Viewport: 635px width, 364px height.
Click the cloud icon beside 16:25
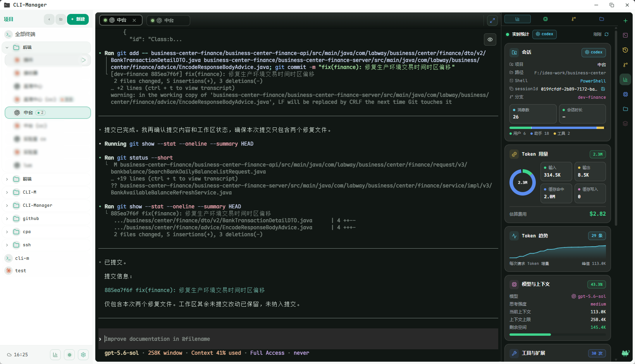9,355
